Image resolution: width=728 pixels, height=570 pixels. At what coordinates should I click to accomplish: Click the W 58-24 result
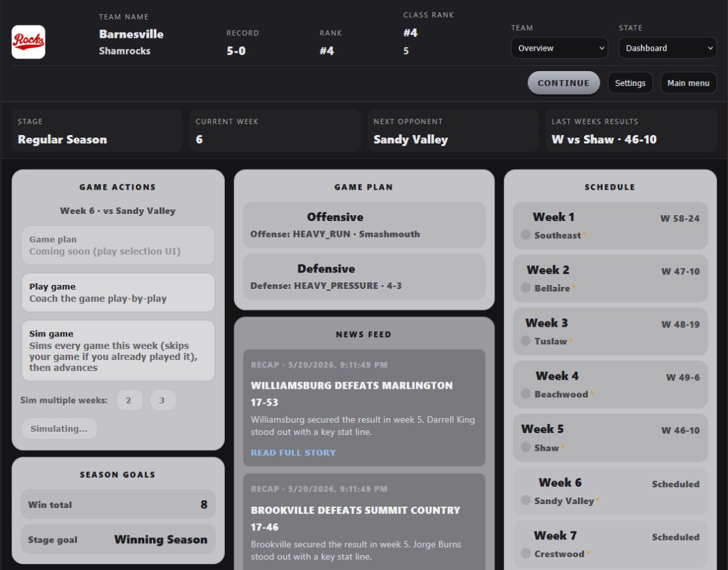click(680, 218)
